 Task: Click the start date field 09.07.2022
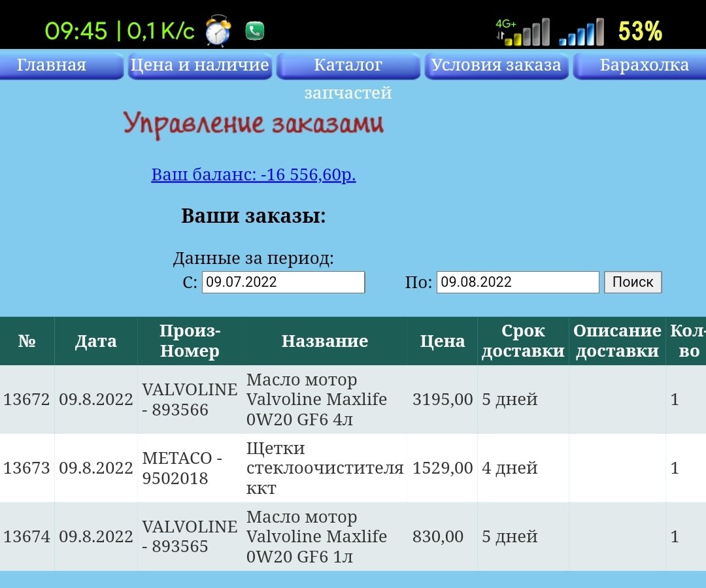click(x=283, y=282)
